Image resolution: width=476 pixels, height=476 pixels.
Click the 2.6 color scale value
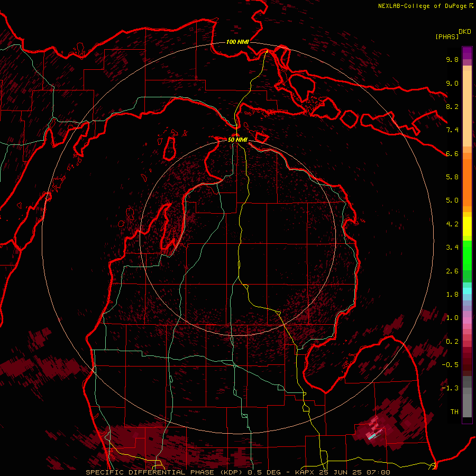[452, 271]
